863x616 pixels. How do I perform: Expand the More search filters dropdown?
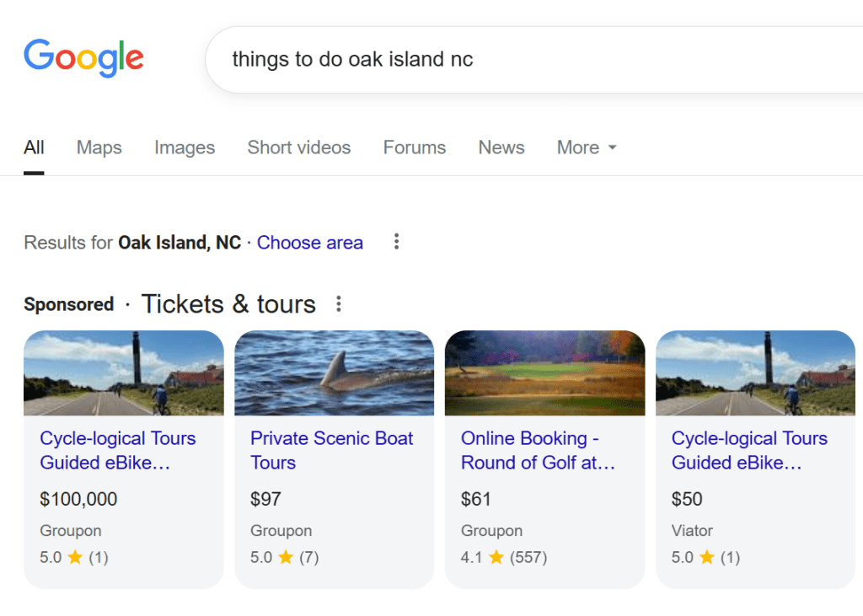point(587,147)
